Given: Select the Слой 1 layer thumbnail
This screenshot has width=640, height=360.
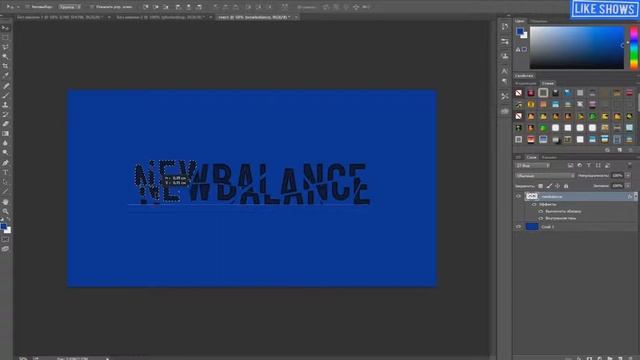Looking at the screenshot, I should point(531,227).
